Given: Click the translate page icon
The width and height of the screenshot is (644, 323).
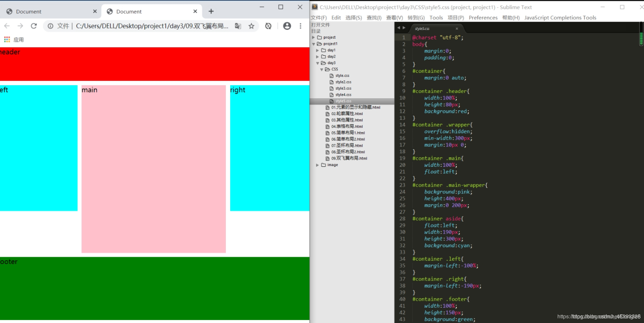Looking at the screenshot, I should coord(238,26).
